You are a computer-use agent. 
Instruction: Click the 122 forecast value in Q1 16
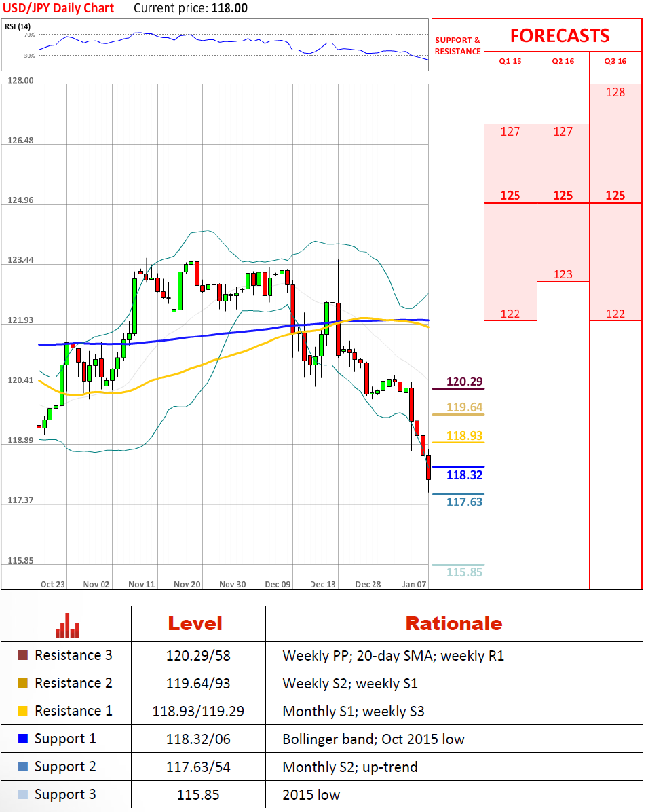(x=510, y=314)
